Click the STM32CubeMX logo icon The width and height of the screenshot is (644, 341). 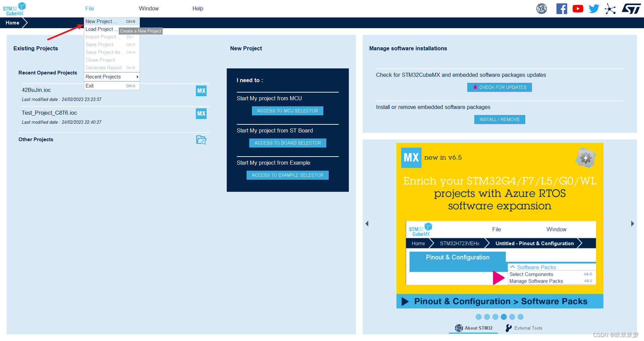coord(14,9)
